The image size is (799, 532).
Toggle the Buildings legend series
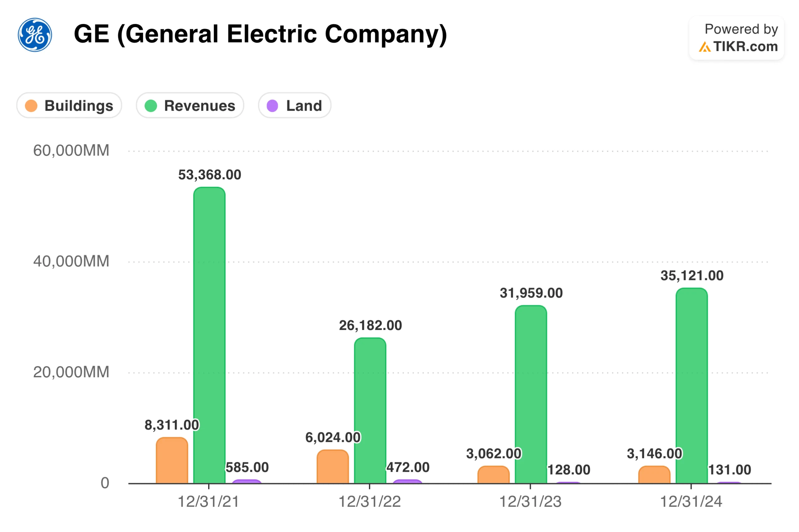pos(69,105)
